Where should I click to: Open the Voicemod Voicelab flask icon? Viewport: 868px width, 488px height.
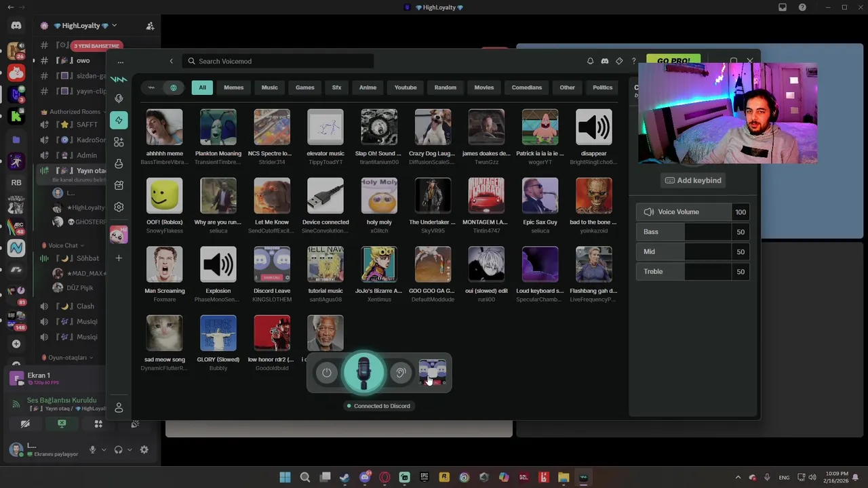pyautogui.click(x=119, y=163)
